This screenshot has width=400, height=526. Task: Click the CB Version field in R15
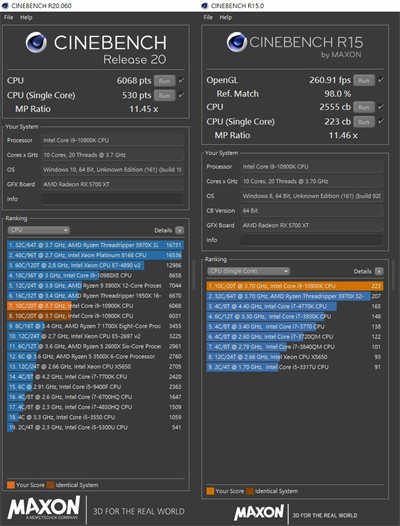[x=311, y=211]
